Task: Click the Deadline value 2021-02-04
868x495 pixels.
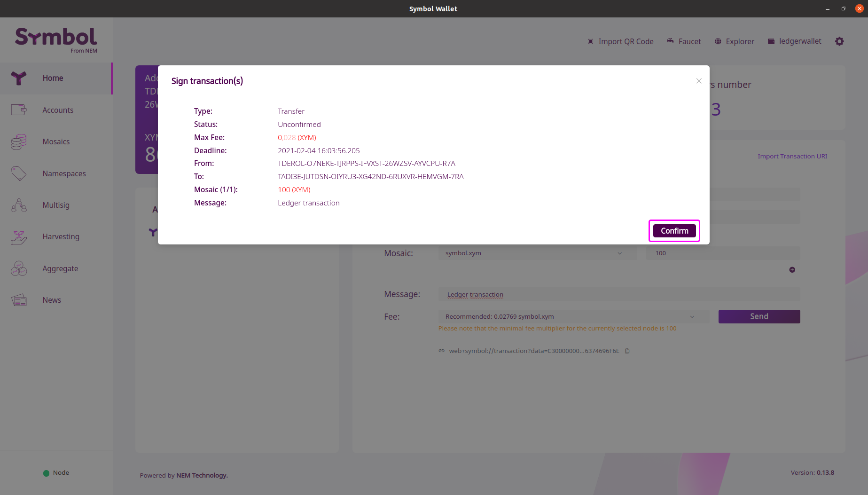Action: pos(319,150)
